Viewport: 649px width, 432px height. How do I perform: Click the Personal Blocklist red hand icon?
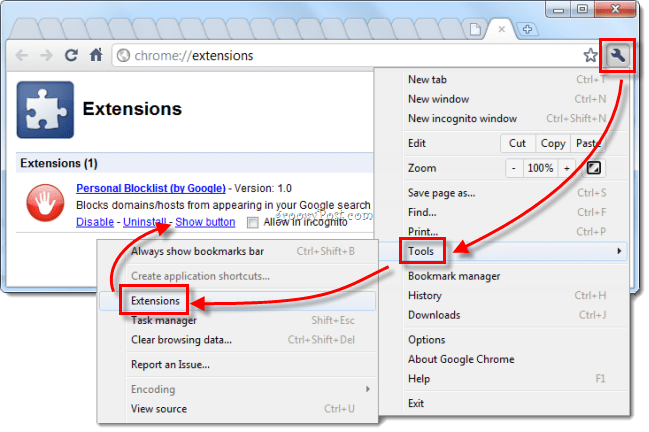click(x=45, y=203)
